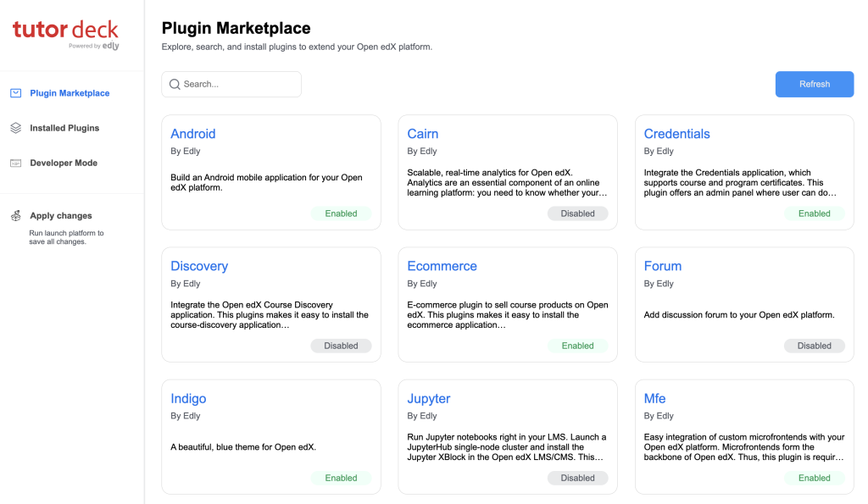This screenshot has height=504, width=868.
Task: Open the Installed Plugins menu item
Action: [x=64, y=128]
